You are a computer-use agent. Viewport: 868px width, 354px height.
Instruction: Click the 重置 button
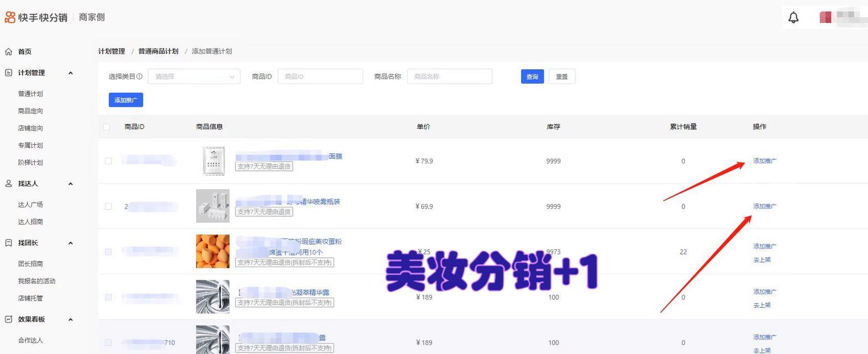coord(562,76)
